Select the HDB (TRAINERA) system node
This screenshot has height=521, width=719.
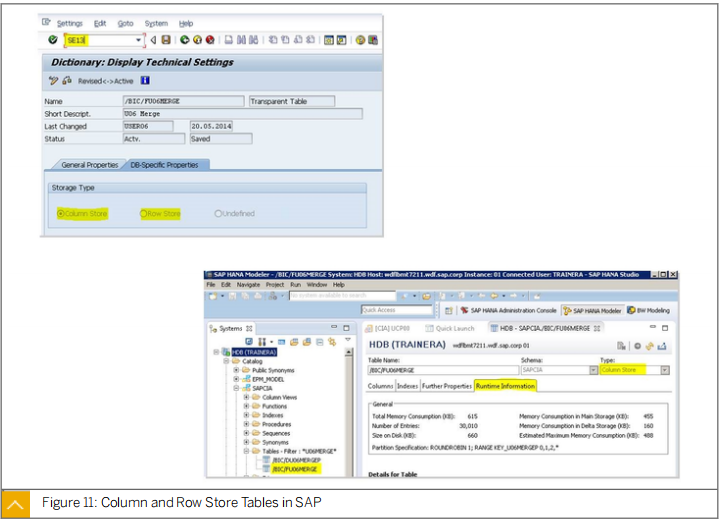point(254,352)
